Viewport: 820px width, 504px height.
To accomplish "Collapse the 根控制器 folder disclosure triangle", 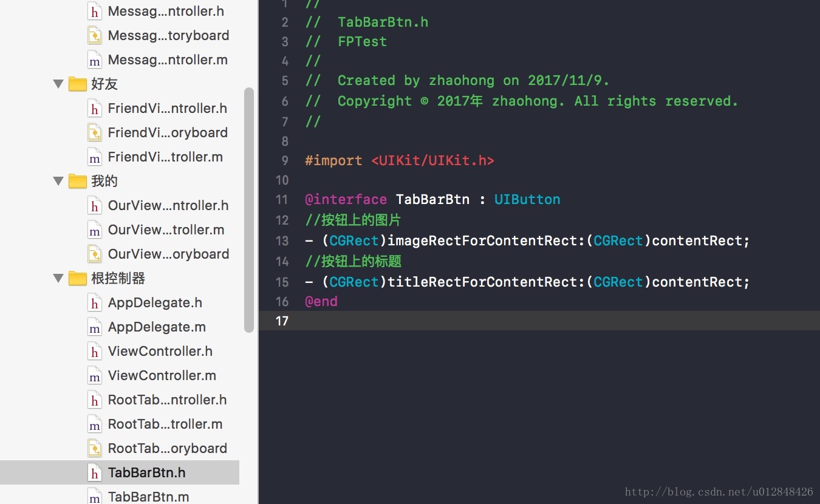I will 58,278.
